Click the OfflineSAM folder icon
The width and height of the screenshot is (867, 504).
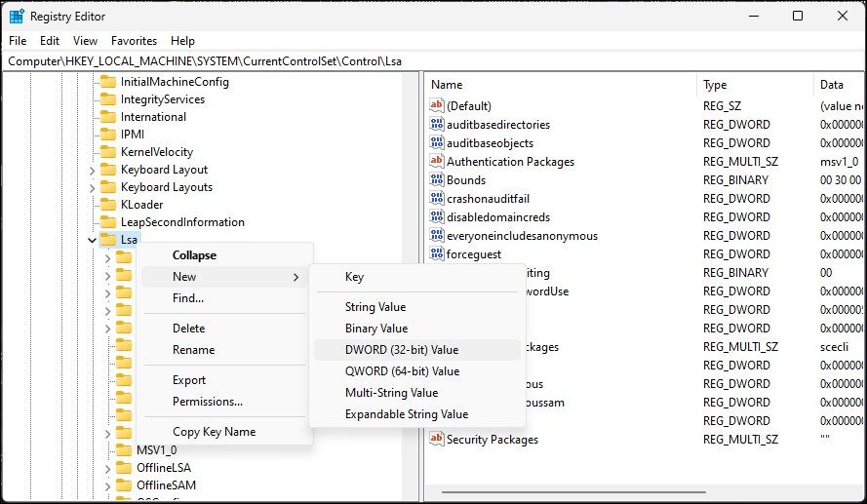[x=123, y=485]
